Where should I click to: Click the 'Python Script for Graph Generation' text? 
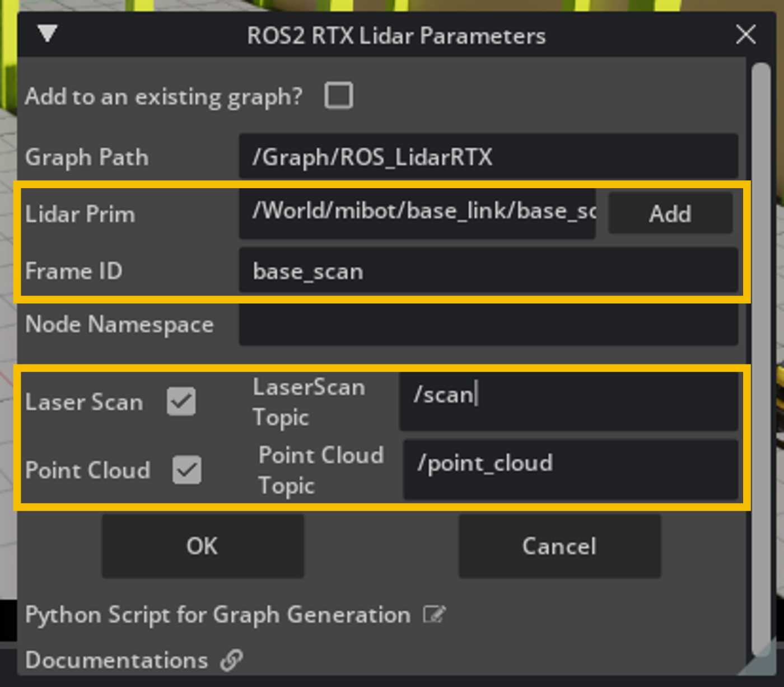tap(218, 615)
